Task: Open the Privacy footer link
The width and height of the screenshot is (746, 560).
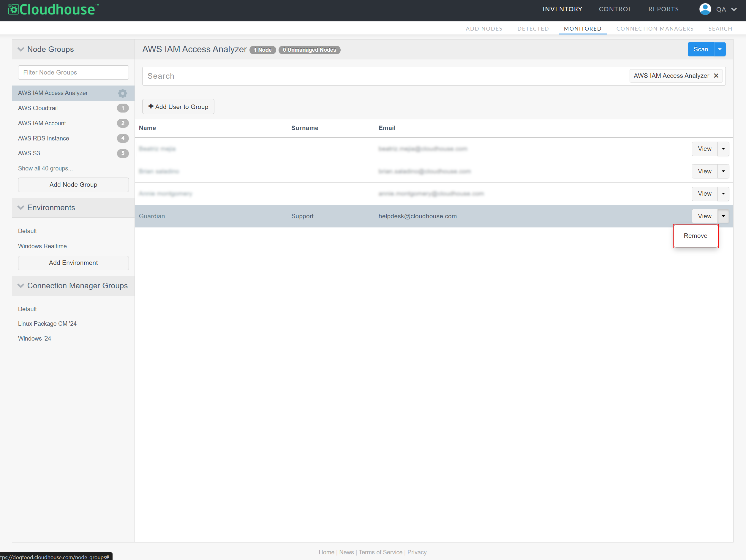Action: coord(417,552)
